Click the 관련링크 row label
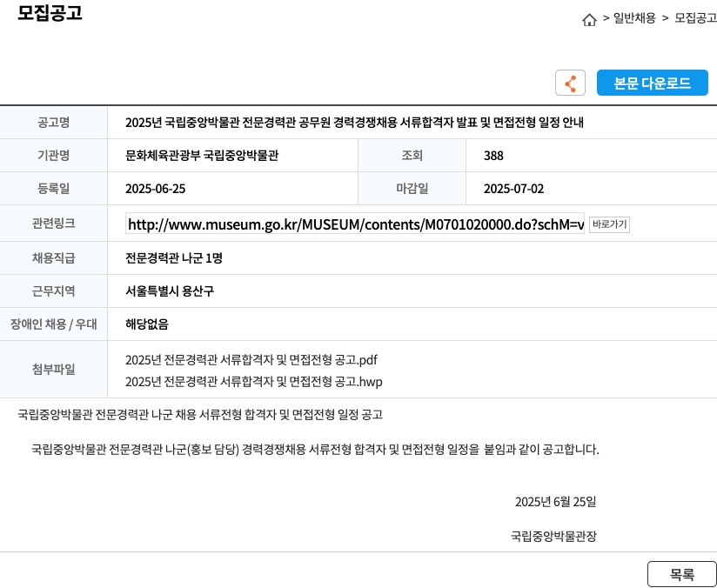 (x=53, y=224)
